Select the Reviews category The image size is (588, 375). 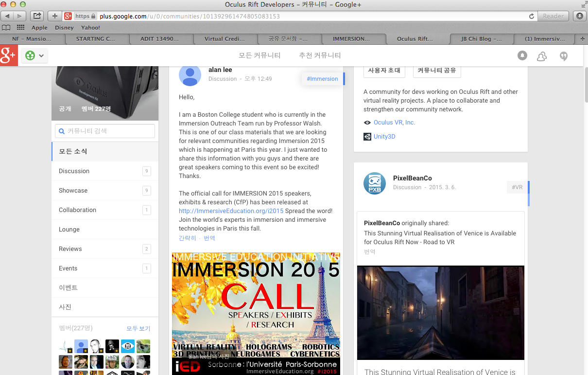(105, 249)
